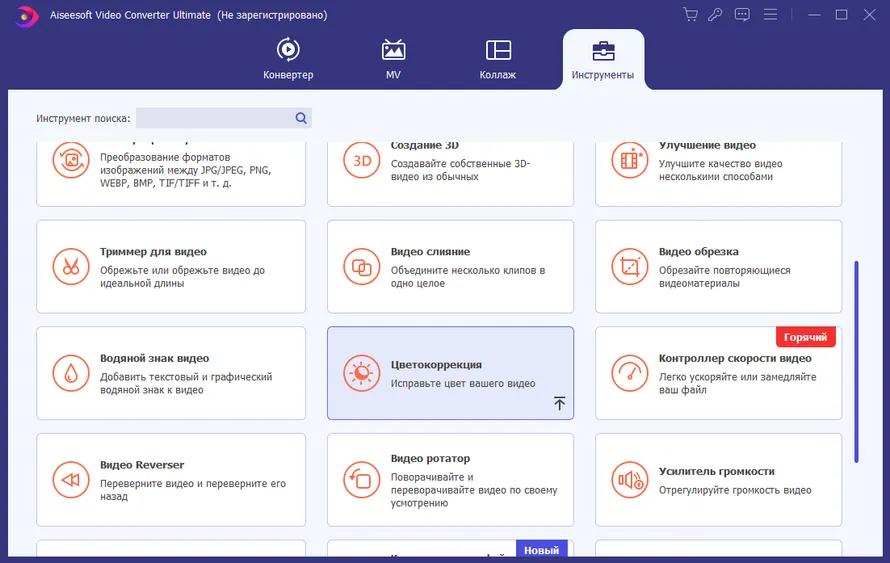The image size is (890, 563).
Task: Click the video enhancement icon
Action: (630, 161)
